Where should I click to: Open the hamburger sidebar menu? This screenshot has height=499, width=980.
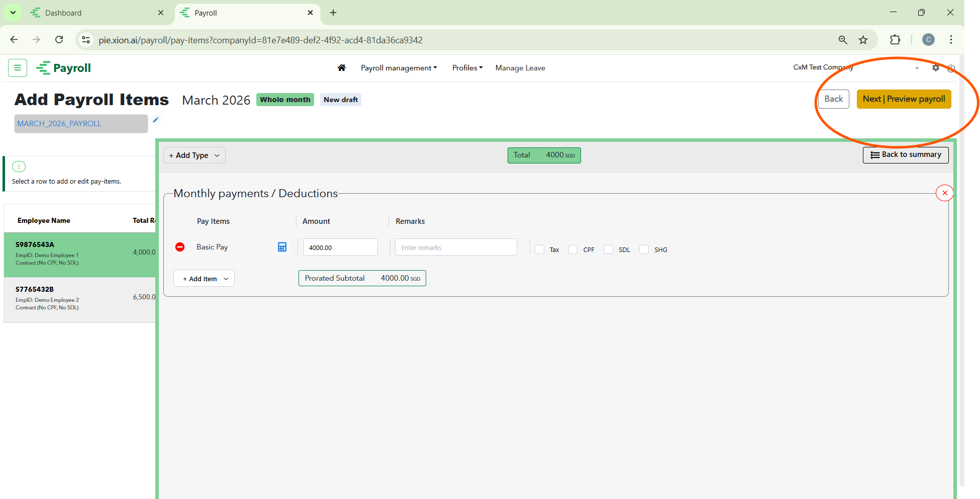(x=18, y=68)
